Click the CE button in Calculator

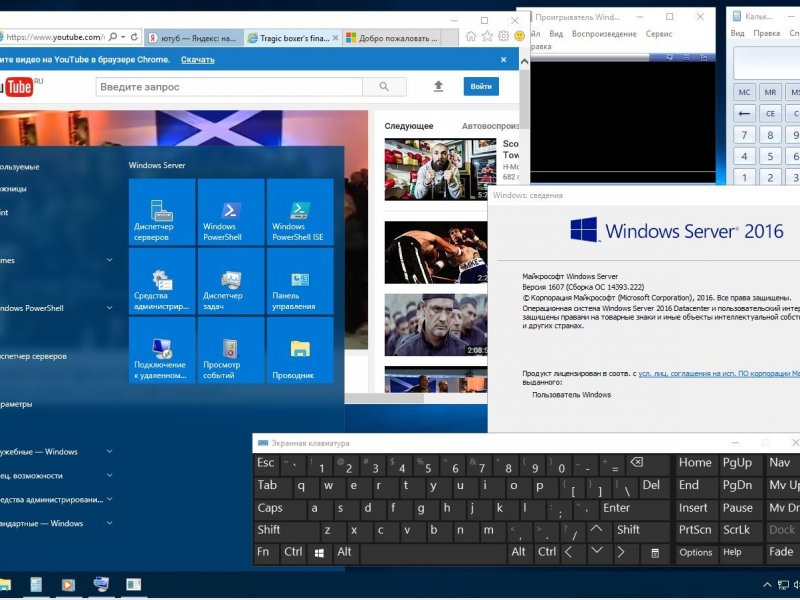770,114
